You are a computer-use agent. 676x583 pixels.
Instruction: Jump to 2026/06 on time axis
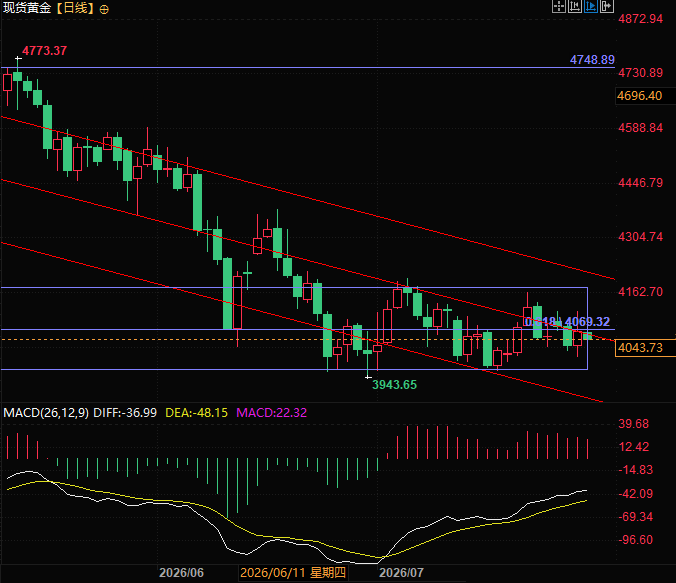tap(181, 573)
